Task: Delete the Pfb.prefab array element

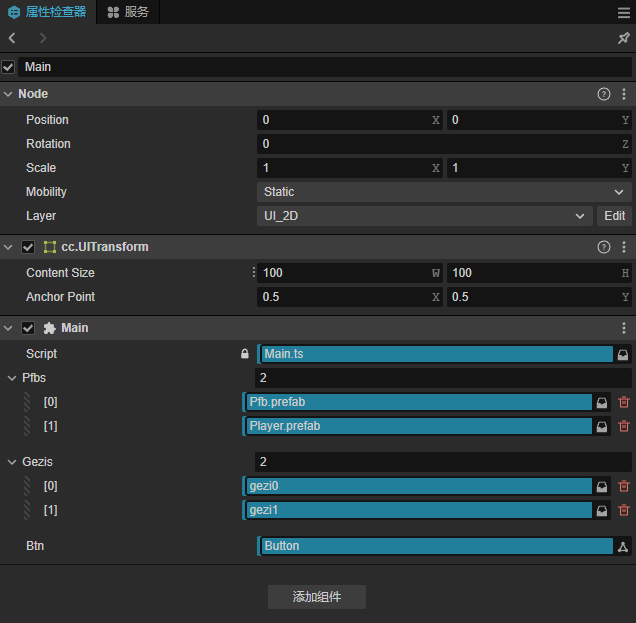Action: pyautogui.click(x=624, y=402)
